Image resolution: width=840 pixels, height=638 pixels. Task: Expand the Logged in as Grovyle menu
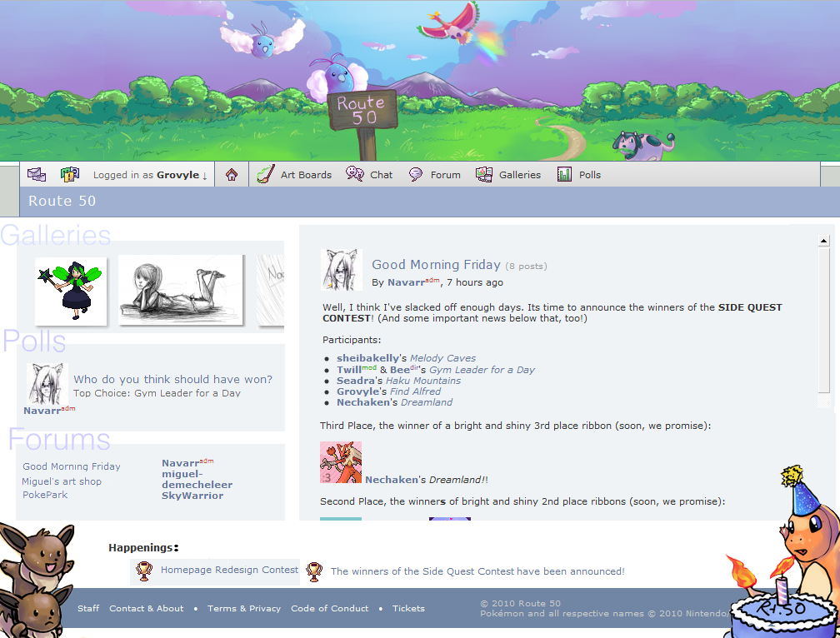coord(150,175)
